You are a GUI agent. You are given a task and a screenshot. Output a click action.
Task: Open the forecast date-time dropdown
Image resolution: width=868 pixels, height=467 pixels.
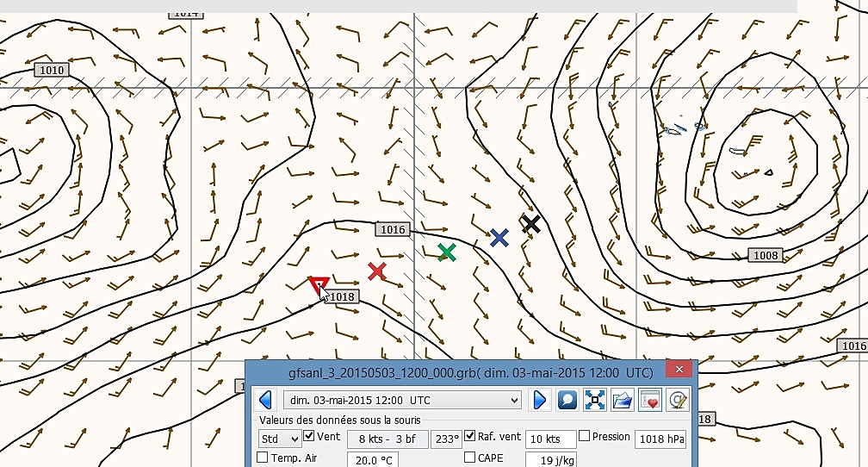402,400
